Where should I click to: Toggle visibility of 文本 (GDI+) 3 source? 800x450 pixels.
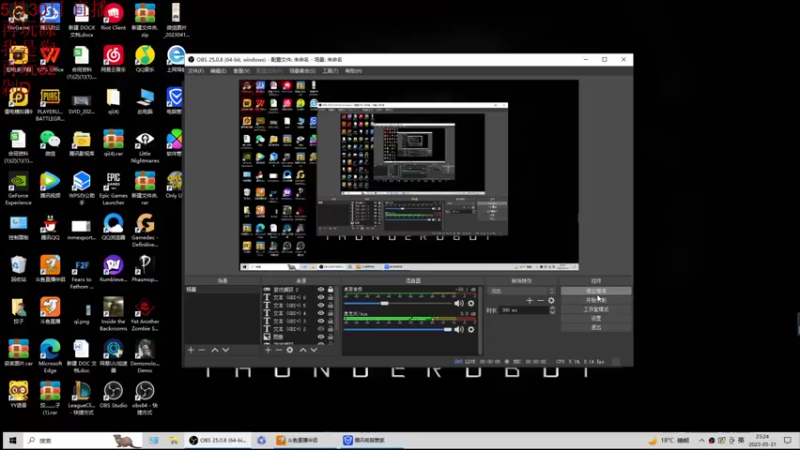pos(321,321)
